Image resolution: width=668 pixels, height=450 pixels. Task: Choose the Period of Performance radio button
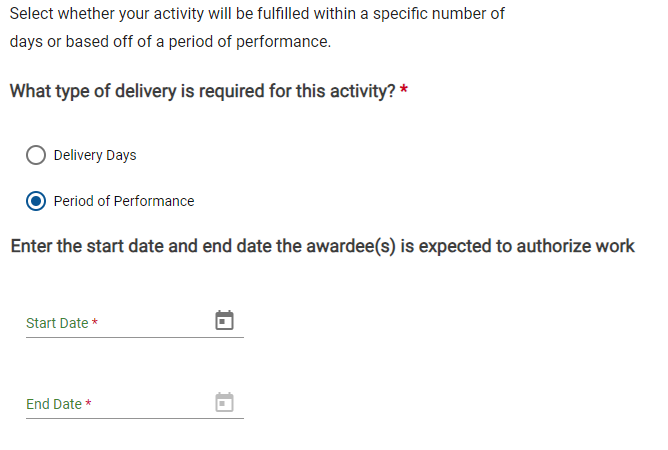point(36,201)
